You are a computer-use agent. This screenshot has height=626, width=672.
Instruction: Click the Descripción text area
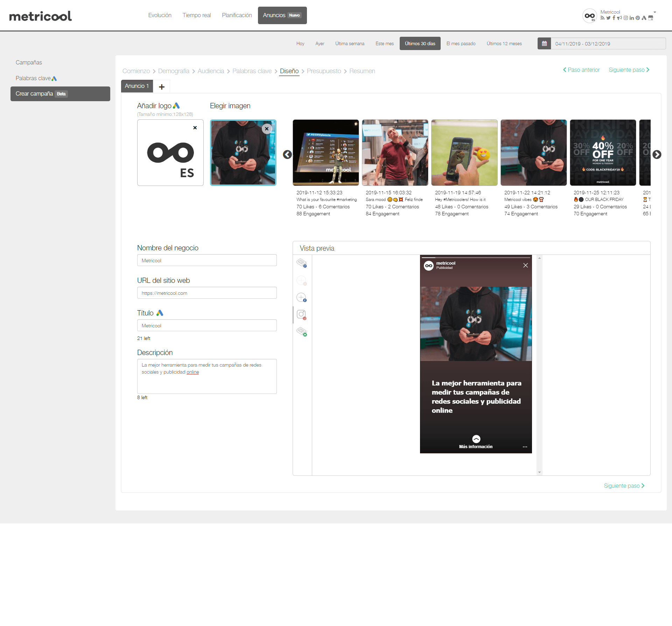point(207,376)
